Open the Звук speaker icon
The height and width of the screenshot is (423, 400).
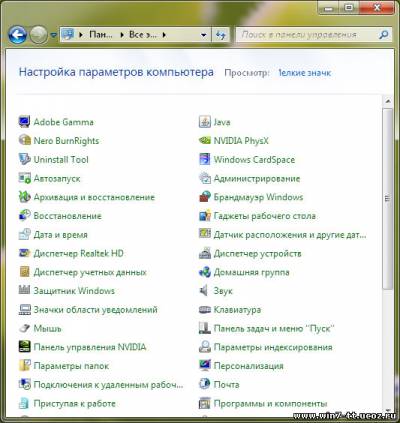[x=204, y=291]
